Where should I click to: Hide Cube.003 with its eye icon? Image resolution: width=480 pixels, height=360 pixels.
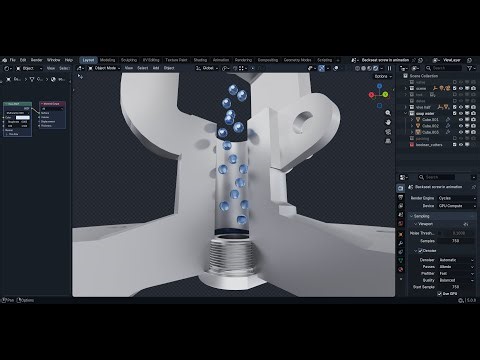click(x=461, y=132)
